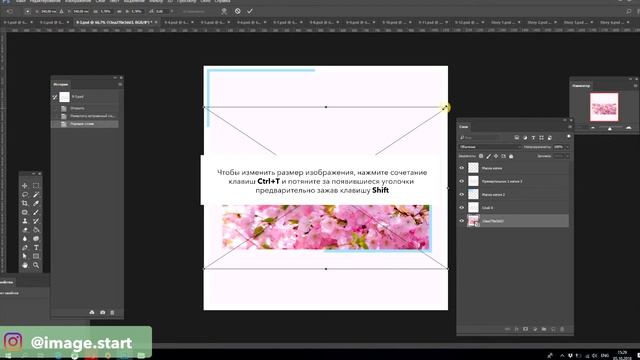This screenshot has width=640, height=360.
Task: Open the Layers panel flyout menu
Action: (x=570, y=127)
